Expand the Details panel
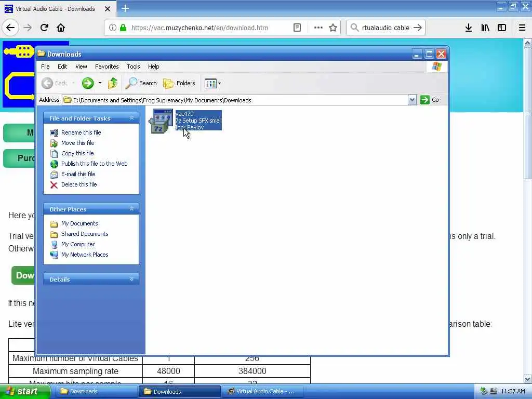Screen dimensions: 532x399 click(131, 279)
